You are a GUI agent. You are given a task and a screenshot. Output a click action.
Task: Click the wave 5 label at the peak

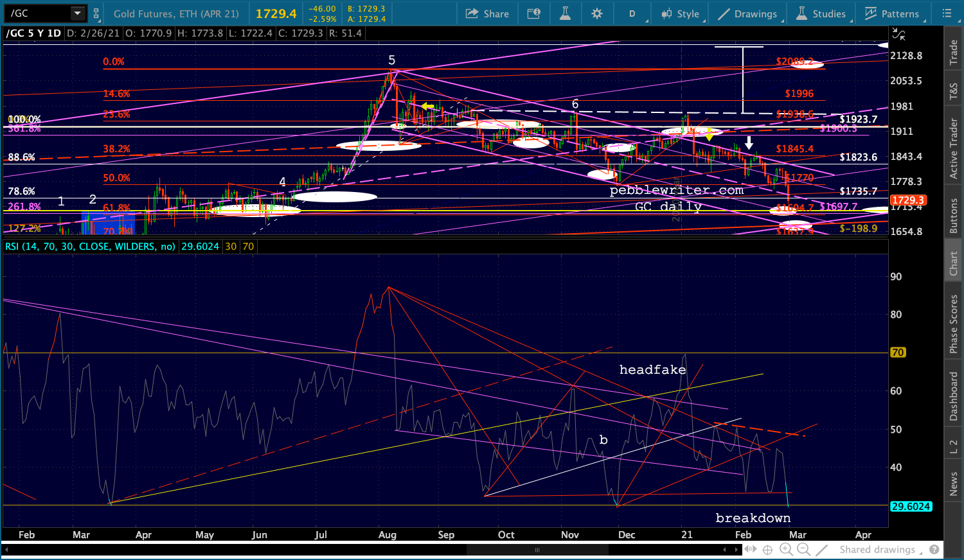click(x=391, y=60)
